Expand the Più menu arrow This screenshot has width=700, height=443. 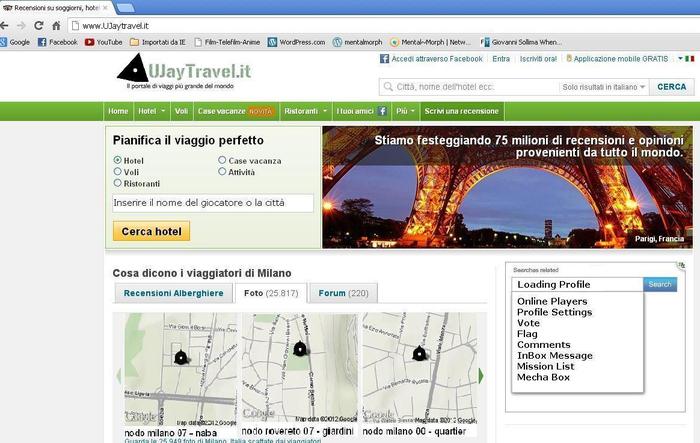[x=412, y=111]
